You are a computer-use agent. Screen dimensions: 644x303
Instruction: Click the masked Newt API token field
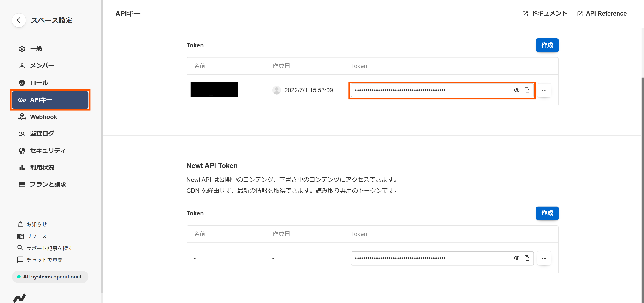click(442, 258)
